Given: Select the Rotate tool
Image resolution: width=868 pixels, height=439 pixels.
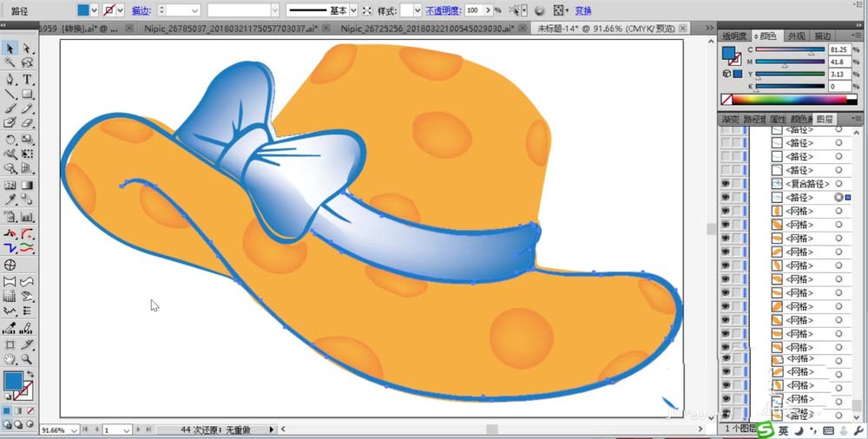Looking at the screenshot, I should coord(10,140).
